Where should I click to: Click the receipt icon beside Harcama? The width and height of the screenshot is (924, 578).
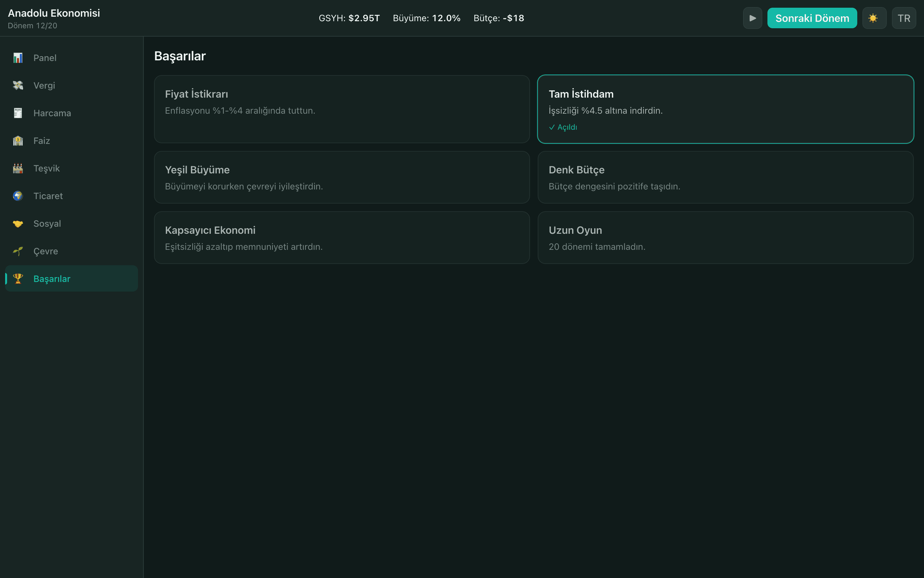point(18,113)
